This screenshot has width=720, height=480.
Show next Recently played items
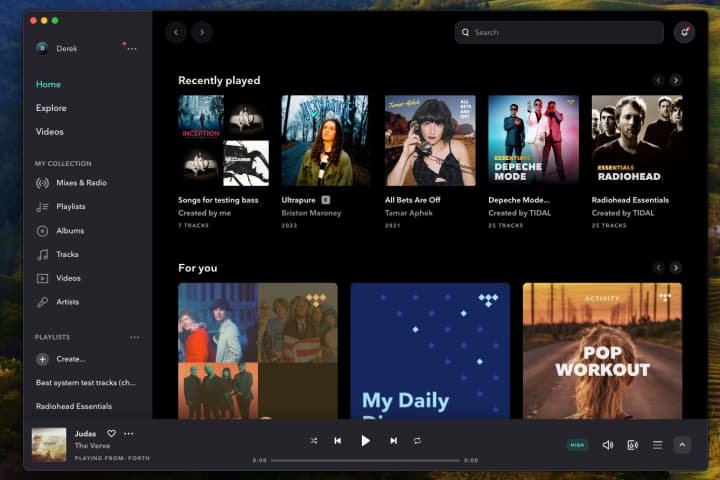tap(675, 80)
